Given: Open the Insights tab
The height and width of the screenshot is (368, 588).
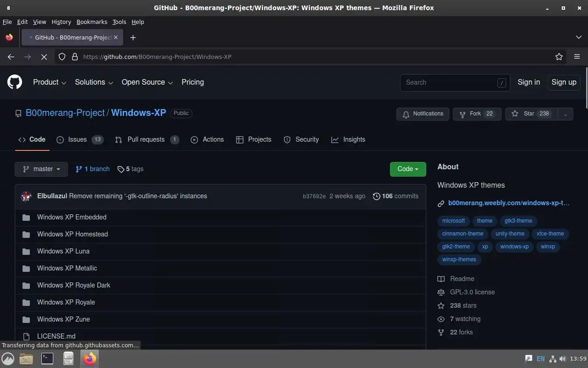Looking at the screenshot, I should coord(348,139).
